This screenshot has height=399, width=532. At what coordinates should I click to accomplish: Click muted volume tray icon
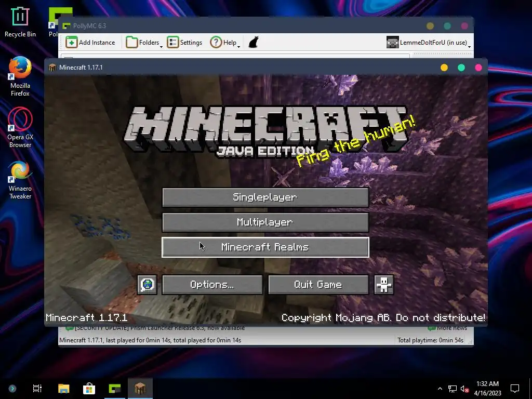coord(465,389)
